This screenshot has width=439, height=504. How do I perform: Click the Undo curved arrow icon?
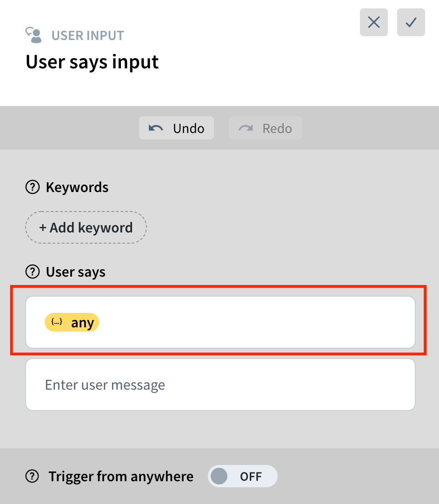156,128
